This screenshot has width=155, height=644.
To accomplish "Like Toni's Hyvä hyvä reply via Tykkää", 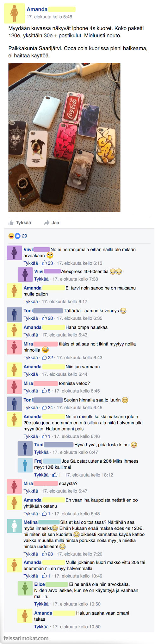I will tap(41, 452).
